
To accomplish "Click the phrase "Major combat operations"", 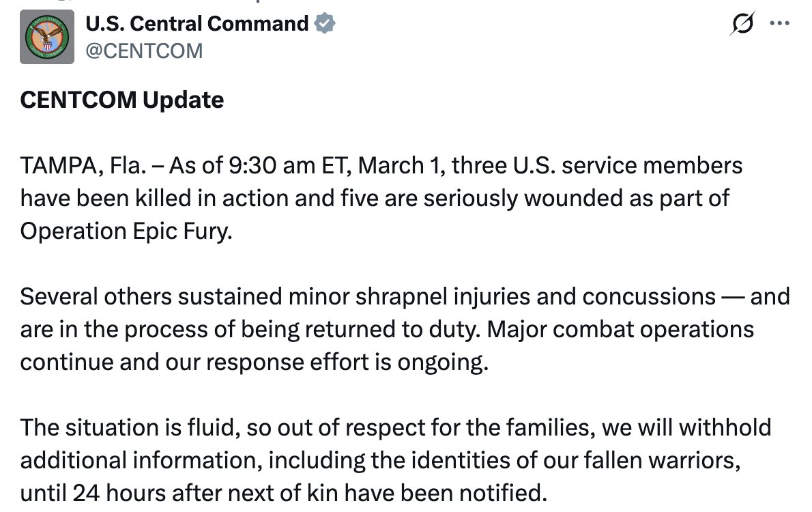I will [x=624, y=330].
